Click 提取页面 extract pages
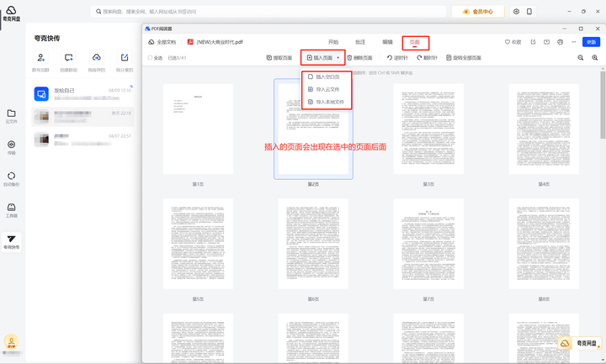Screen dimensions: 606x364 (x=279, y=58)
